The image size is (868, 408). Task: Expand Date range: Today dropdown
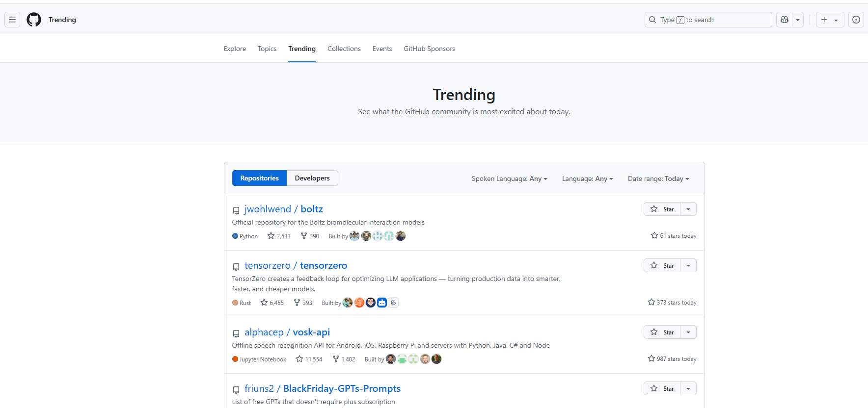pos(658,178)
